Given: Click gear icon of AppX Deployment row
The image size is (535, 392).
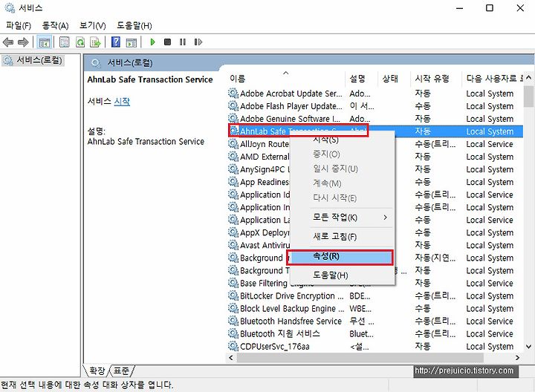Looking at the screenshot, I should pyautogui.click(x=233, y=232).
